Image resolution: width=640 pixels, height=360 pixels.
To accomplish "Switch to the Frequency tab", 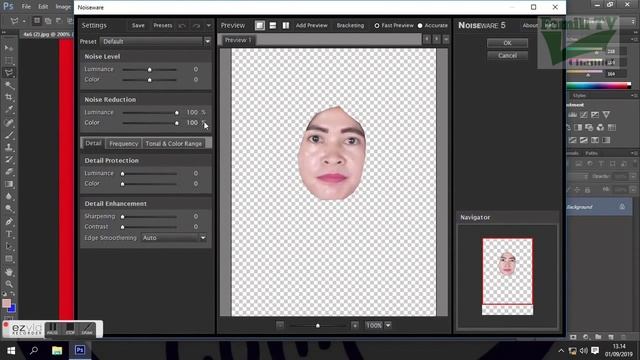I will coord(123,143).
